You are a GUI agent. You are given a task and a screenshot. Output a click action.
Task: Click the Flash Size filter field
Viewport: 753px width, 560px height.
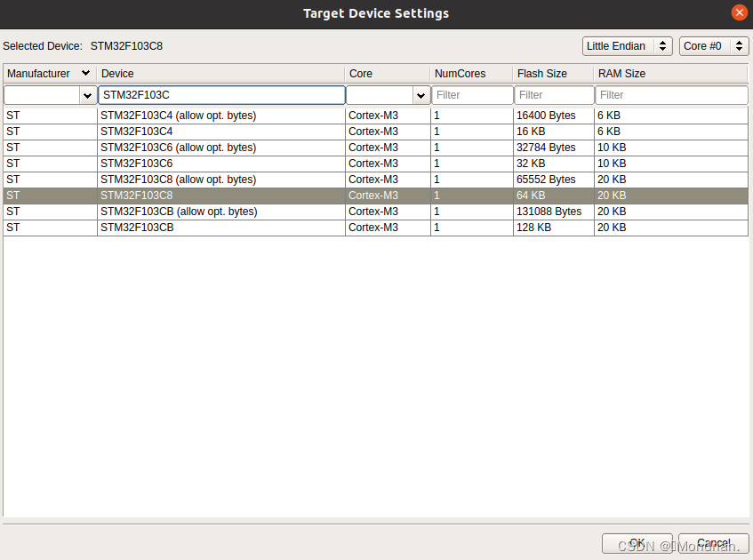554,95
